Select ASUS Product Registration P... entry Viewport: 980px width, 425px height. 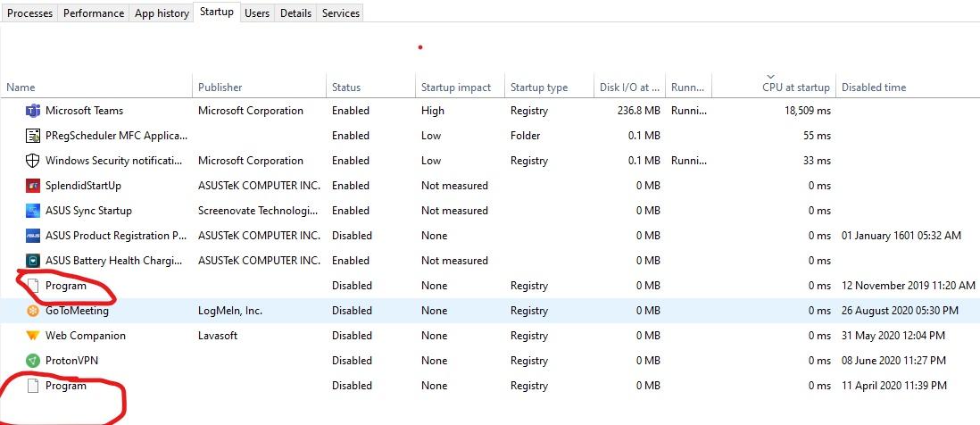click(x=116, y=236)
